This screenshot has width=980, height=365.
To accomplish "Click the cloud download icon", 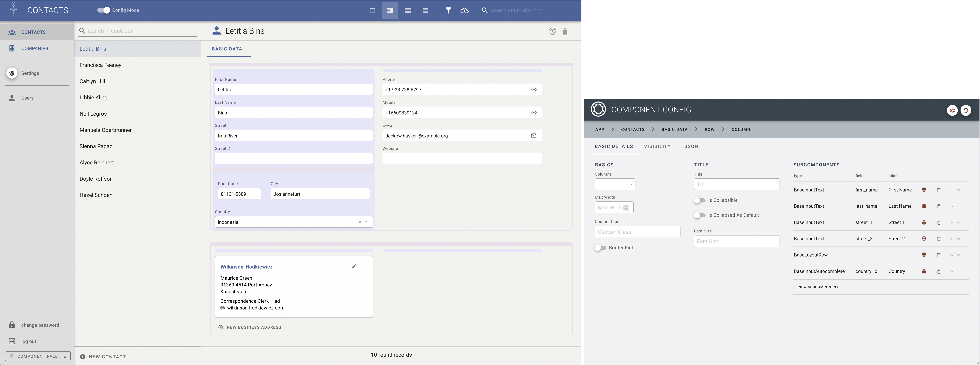I will [x=464, y=11].
